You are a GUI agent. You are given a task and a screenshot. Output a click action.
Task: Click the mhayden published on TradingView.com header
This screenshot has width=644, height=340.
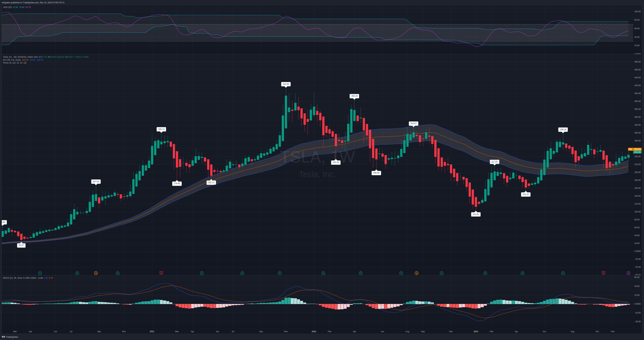click(33, 3)
